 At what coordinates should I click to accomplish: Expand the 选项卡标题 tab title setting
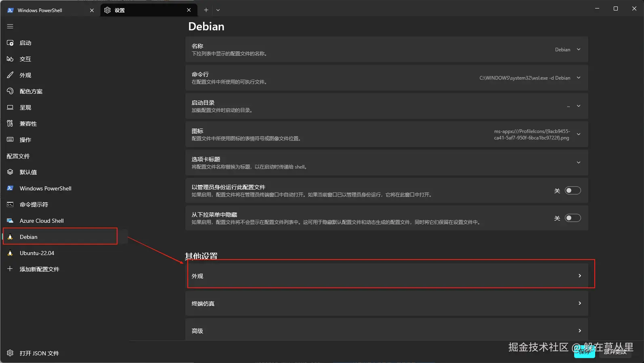(x=387, y=163)
